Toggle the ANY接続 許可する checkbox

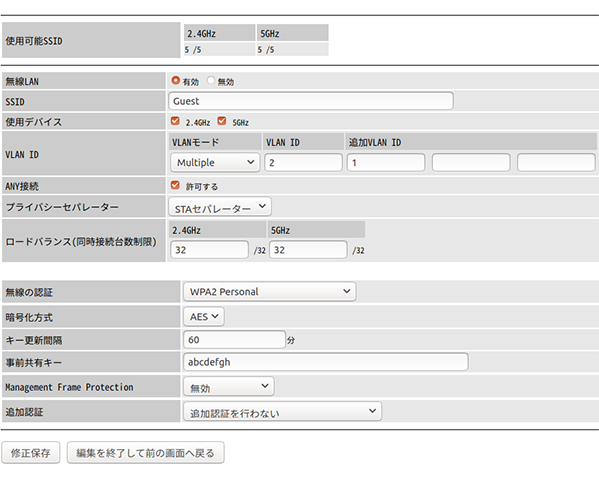click(175, 186)
